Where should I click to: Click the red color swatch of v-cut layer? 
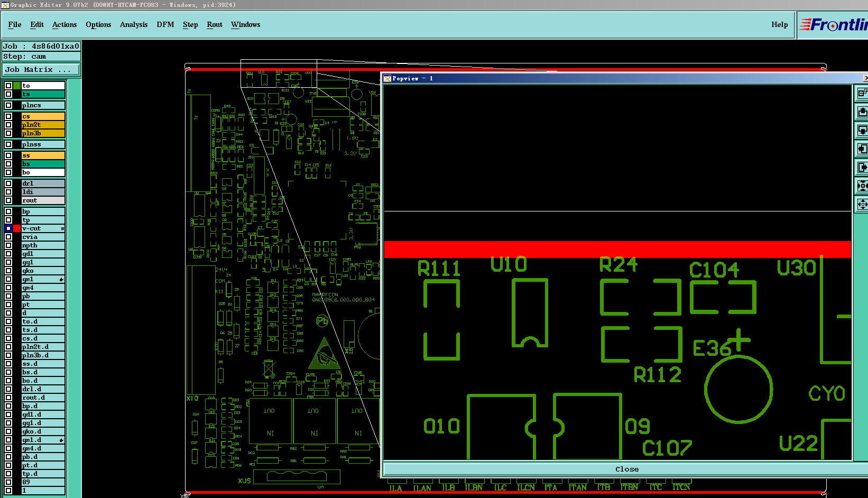(x=17, y=228)
